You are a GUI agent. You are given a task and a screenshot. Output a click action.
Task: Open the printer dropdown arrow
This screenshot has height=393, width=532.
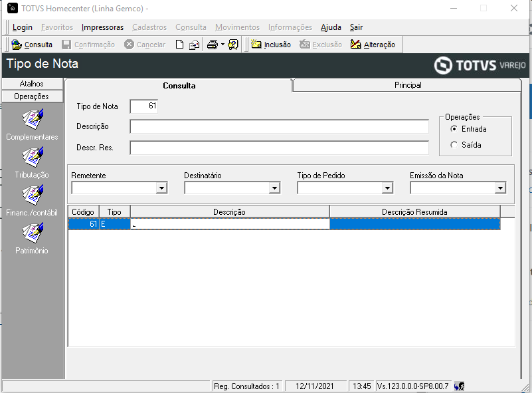pyautogui.click(x=222, y=45)
